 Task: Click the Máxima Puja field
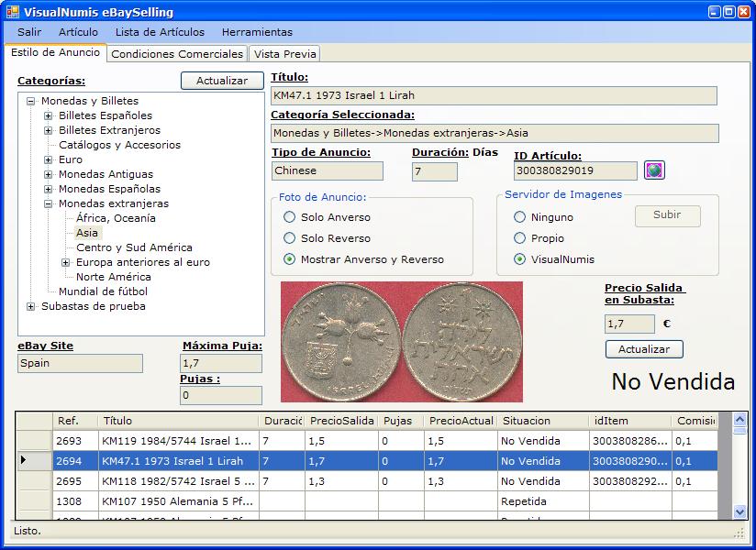point(221,364)
